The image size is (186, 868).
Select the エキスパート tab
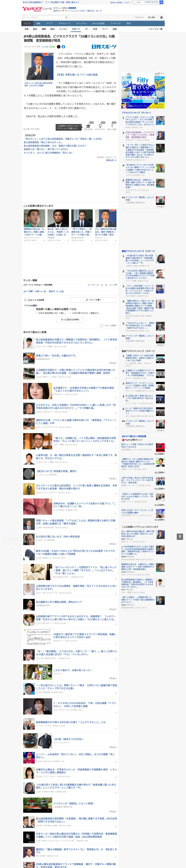[64, 24]
